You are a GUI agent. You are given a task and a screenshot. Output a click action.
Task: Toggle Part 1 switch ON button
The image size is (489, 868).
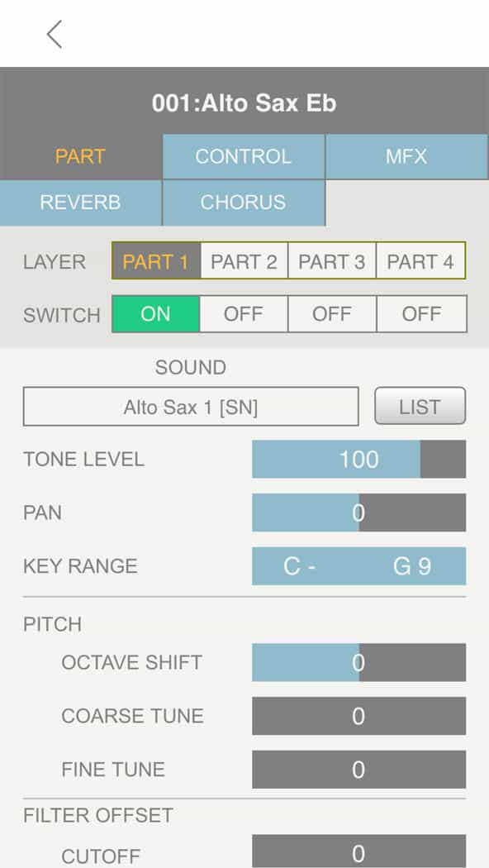pyautogui.click(x=155, y=314)
